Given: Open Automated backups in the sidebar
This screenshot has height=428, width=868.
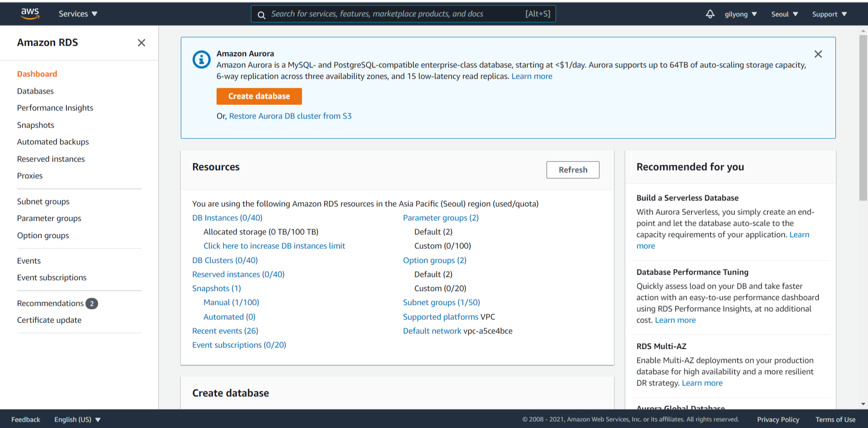Looking at the screenshot, I should click(x=53, y=142).
